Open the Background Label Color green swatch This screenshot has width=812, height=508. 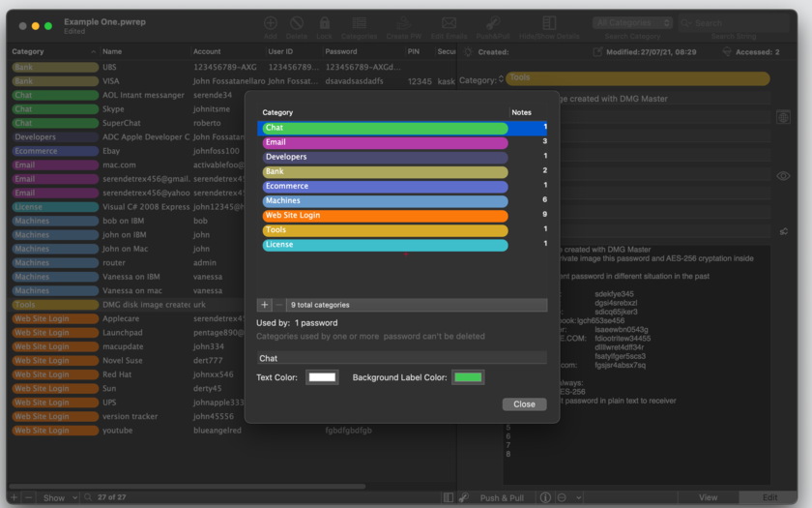click(468, 377)
